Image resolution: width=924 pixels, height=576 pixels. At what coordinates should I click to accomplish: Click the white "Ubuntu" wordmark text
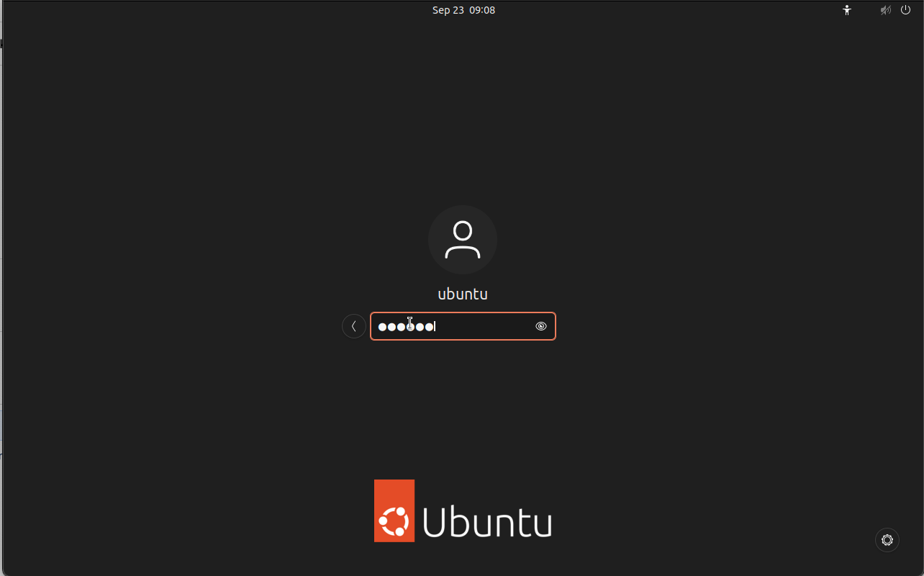[x=487, y=522]
